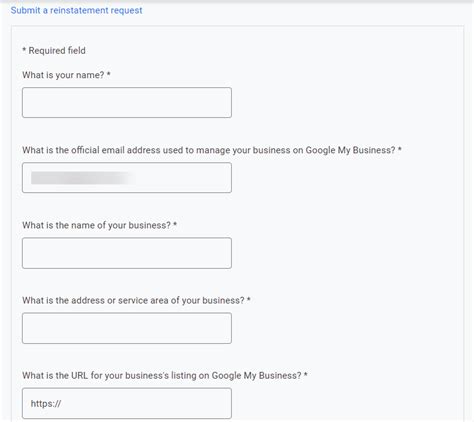Click the Google My Business listing URL label
This screenshot has height=422, width=474.
162,376
